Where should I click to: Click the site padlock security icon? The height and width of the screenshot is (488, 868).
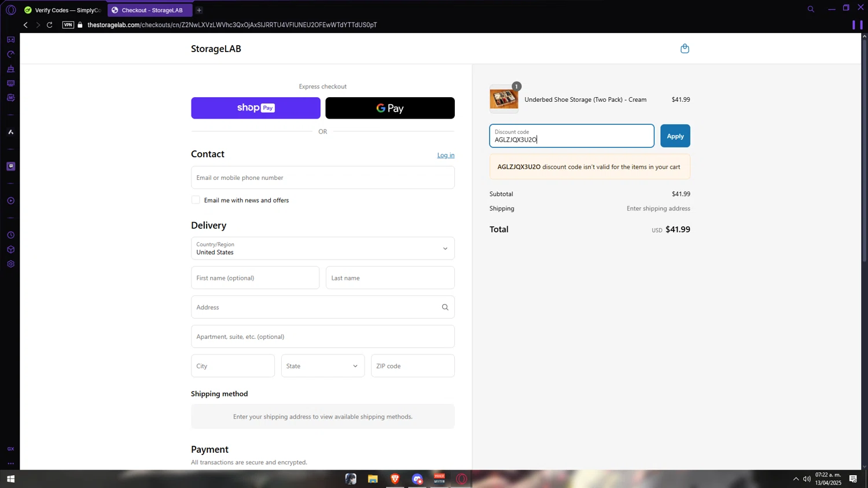coord(80,25)
